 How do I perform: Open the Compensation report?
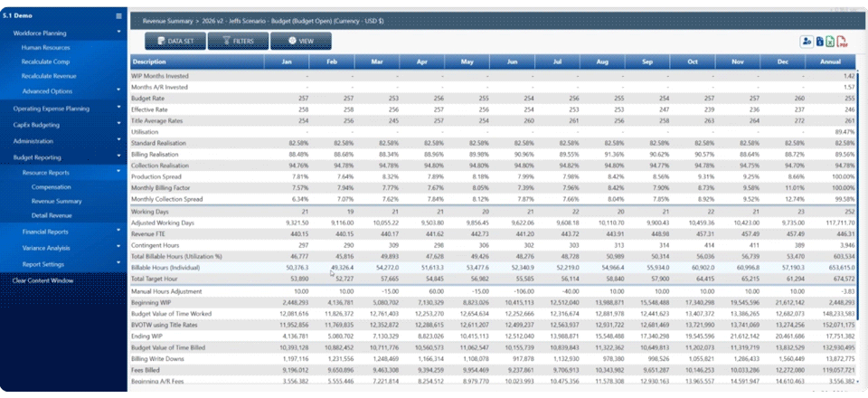[52, 187]
